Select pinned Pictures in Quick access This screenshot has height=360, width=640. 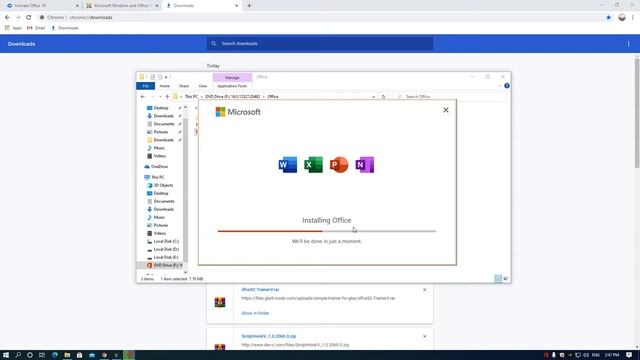tap(161, 132)
